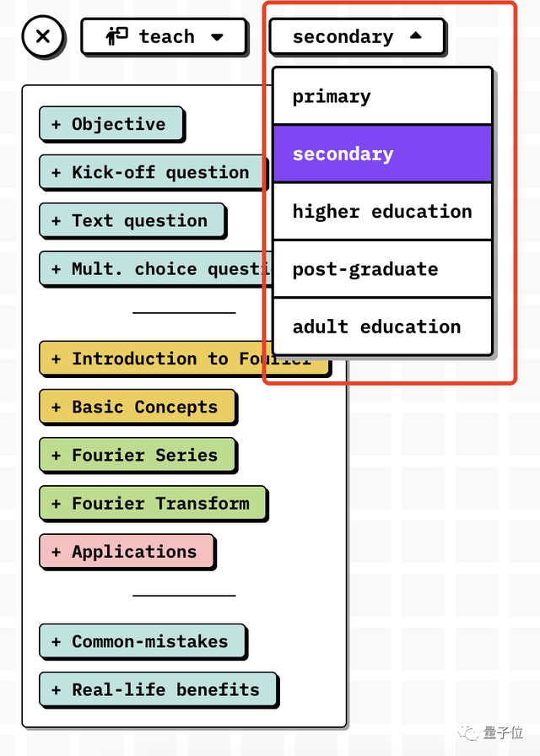The width and height of the screenshot is (540, 756).
Task: Add the Objective block
Action: (x=110, y=124)
